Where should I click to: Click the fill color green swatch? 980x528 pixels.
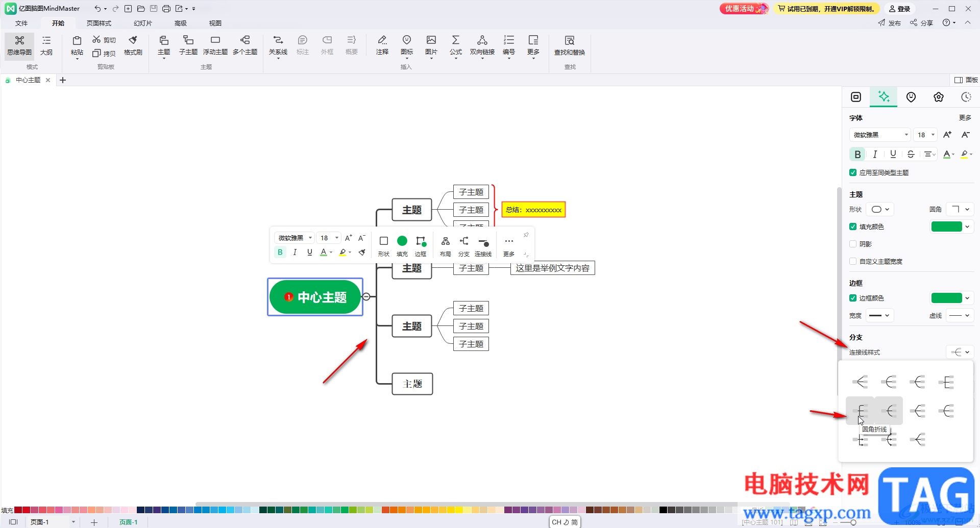click(x=947, y=227)
